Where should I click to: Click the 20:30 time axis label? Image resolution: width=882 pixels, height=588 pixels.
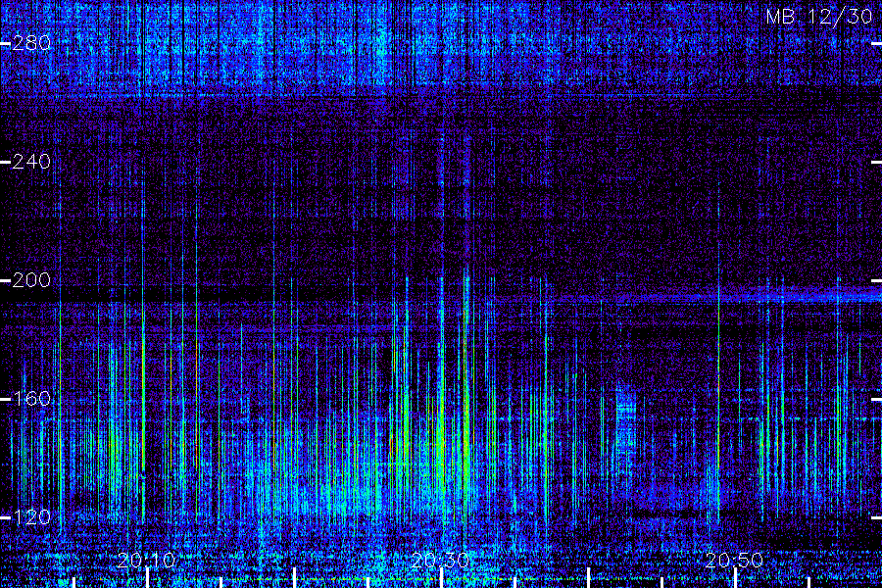tap(440, 561)
